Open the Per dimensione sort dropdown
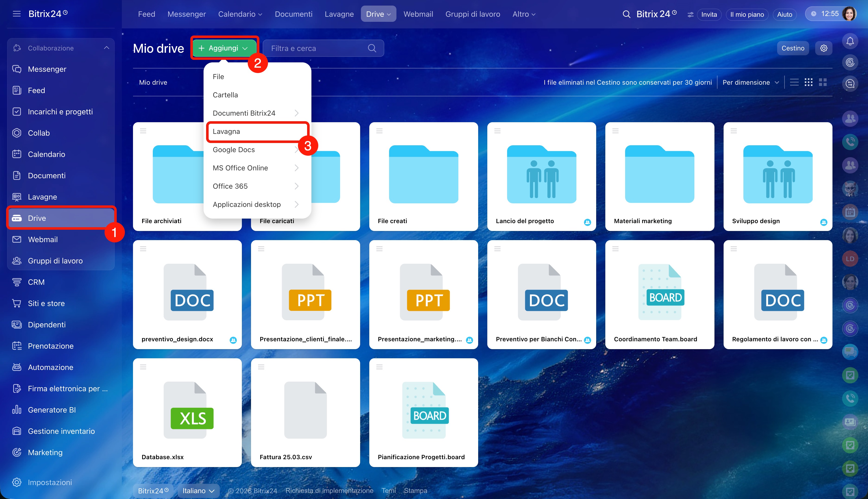 (751, 82)
